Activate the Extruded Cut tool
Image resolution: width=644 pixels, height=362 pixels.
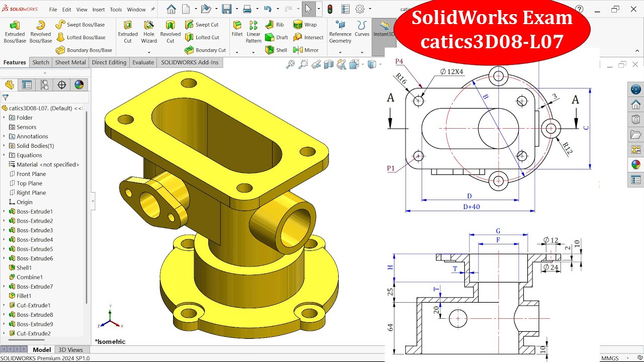point(128,32)
